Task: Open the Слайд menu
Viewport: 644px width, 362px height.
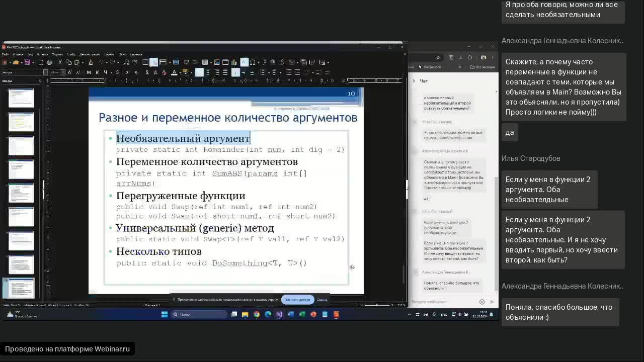Action: tap(71, 54)
